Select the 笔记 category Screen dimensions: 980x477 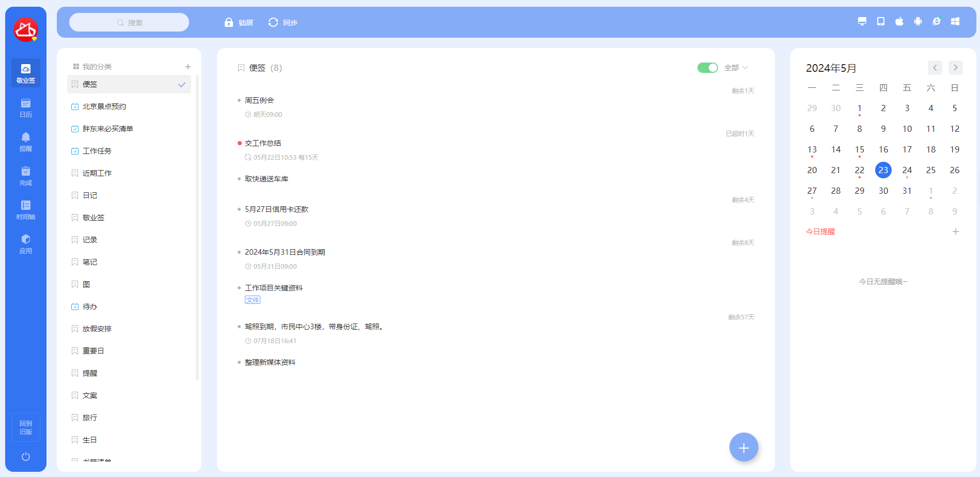click(129, 262)
